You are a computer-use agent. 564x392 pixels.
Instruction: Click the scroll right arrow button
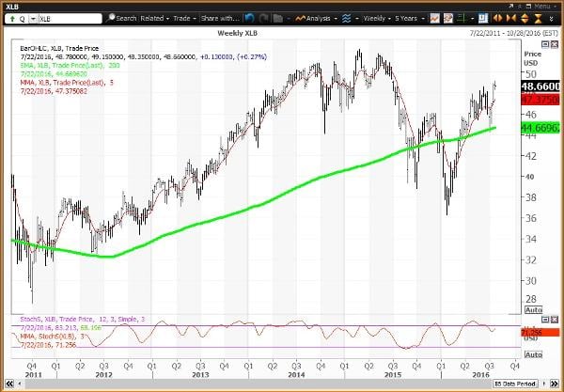(x=543, y=384)
